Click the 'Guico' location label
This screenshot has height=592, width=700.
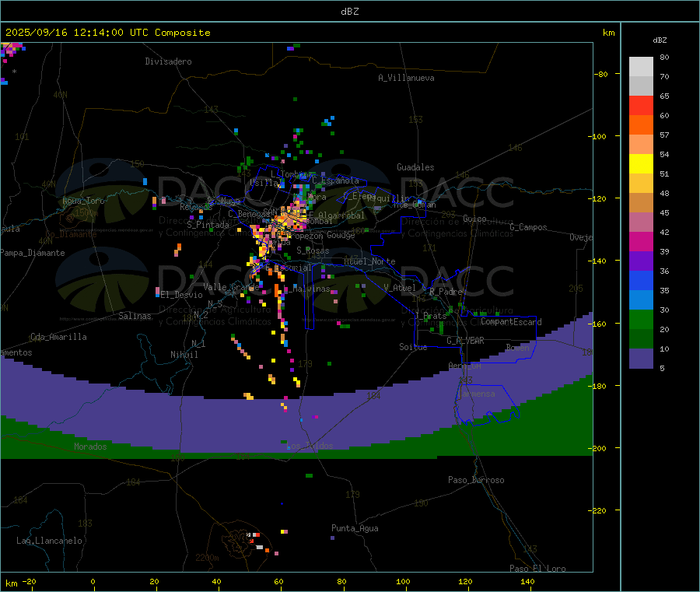(x=474, y=219)
